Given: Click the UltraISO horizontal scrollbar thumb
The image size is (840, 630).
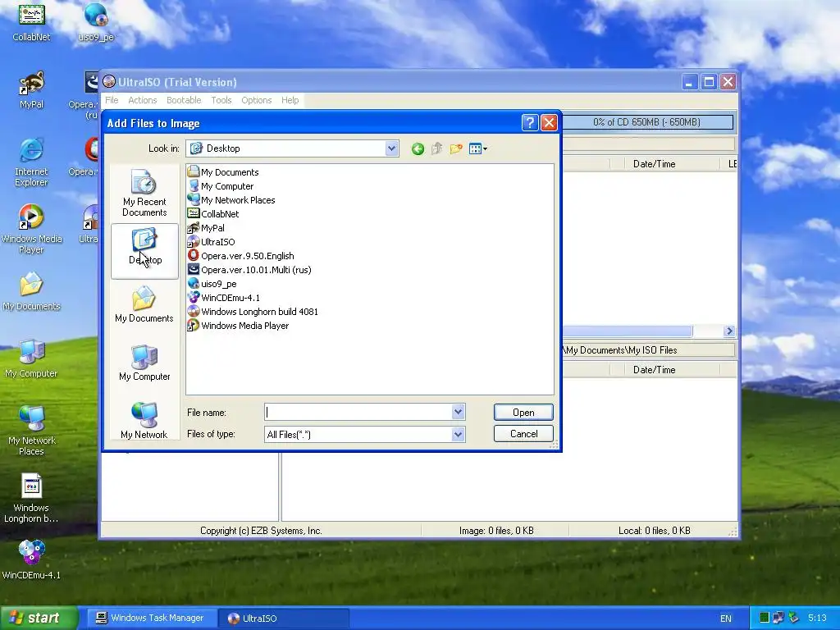Looking at the screenshot, I should 628,331.
